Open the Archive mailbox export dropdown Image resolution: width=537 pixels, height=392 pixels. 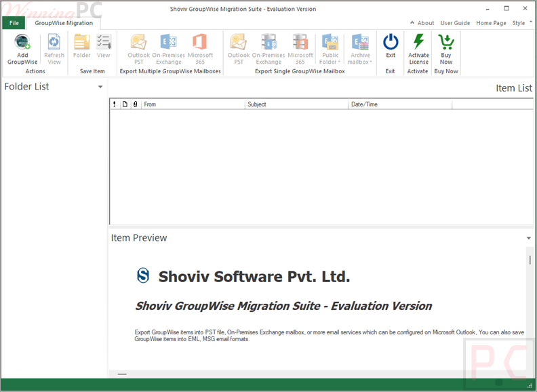pos(360,49)
